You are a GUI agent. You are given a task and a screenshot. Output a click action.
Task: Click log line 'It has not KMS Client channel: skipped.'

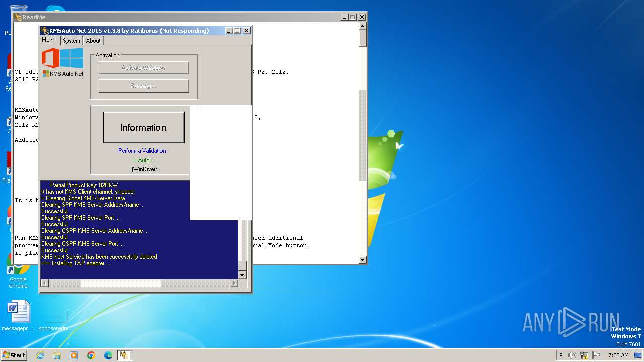tap(88, 192)
